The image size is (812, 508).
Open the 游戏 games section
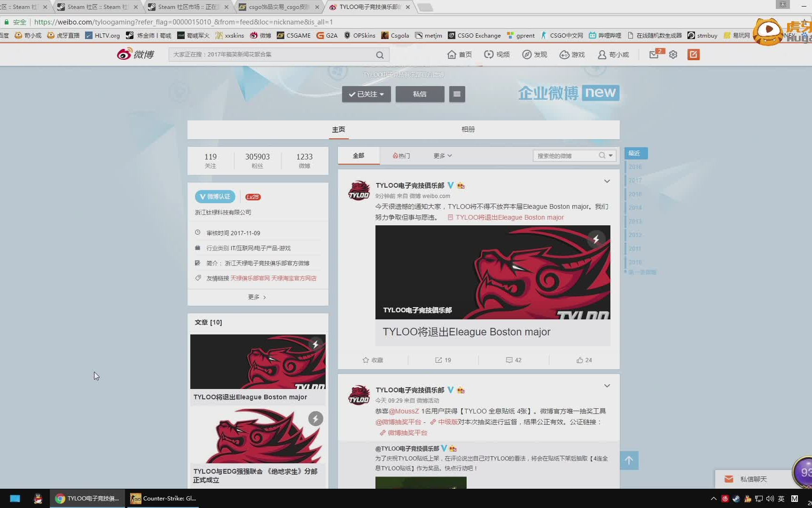572,55
